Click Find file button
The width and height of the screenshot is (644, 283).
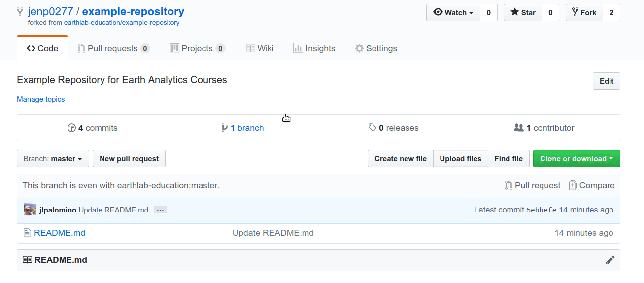pyautogui.click(x=508, y=159)
